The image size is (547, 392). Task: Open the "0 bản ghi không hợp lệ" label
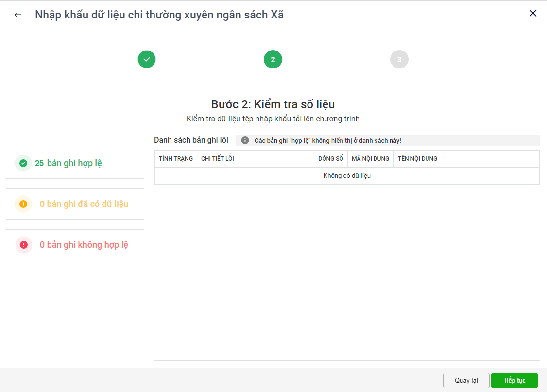[84, 245]
